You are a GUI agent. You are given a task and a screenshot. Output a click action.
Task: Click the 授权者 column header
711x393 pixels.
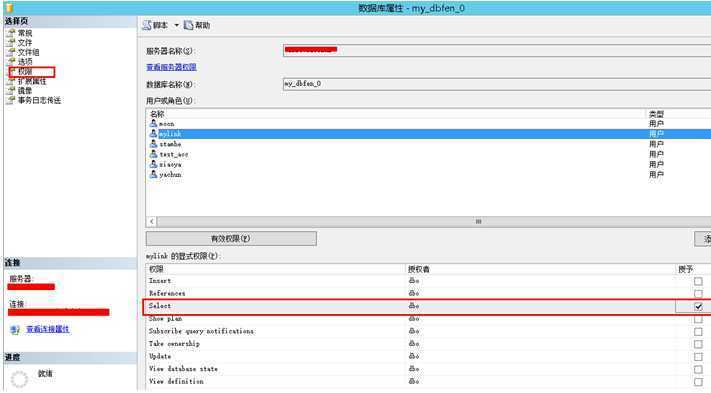coord(540,269)
